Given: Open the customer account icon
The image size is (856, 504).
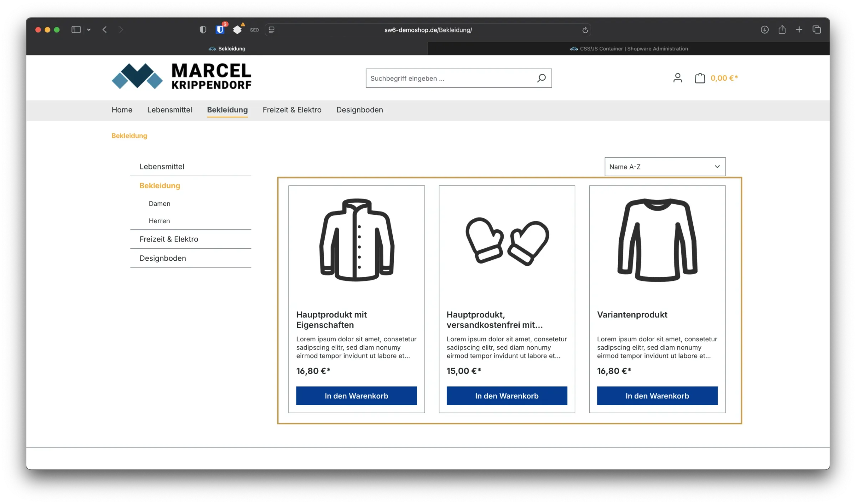Looking at the screenshot, I should (677, 78).
